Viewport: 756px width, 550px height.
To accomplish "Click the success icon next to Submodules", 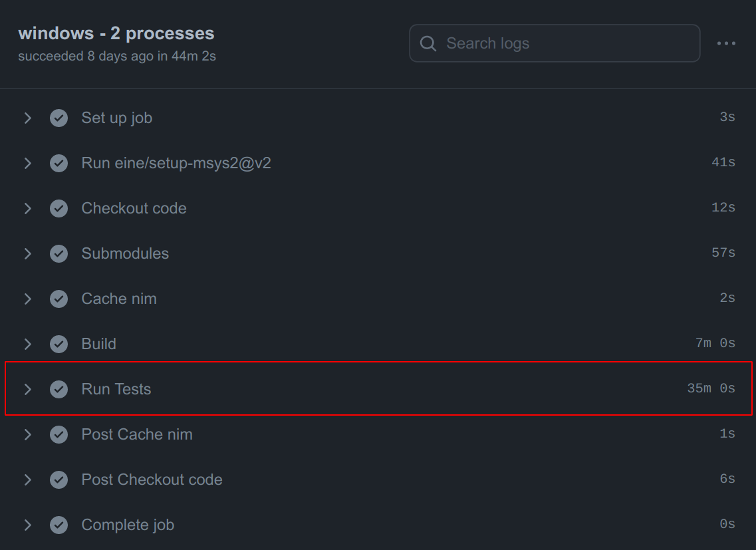I will [59, 253].
